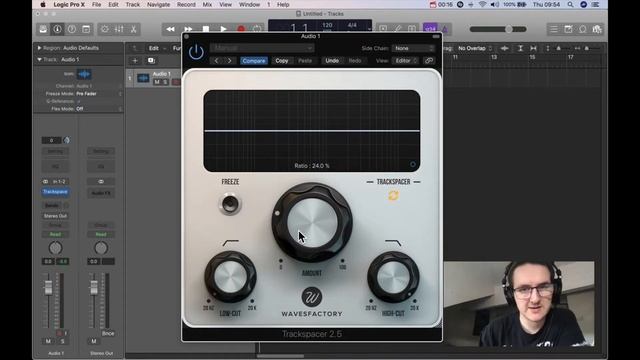This screenshot has height=360, width=640.
Task: Click the Stop transport button
Action: click(206, 29)
